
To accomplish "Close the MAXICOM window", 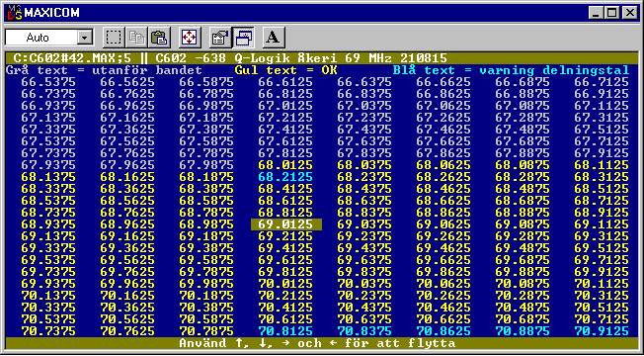I will click(x=629, y=13).
